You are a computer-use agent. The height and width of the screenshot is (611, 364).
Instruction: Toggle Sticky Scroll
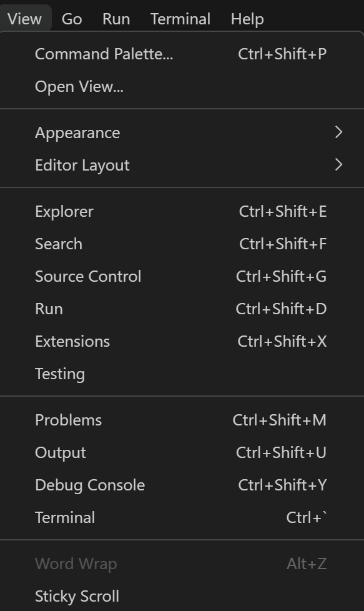click(77, 596)
